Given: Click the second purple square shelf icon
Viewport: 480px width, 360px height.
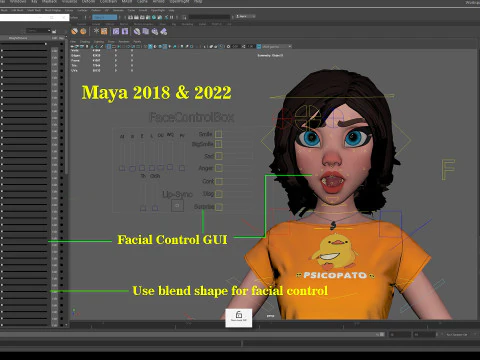Looking at the screenshot, I should pyautogui.click(x=125, y=31).
